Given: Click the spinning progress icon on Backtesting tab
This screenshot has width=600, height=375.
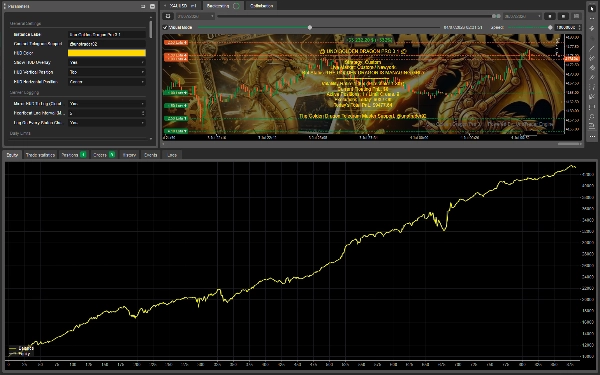Looking at the screenshot, I should point(236,6).
